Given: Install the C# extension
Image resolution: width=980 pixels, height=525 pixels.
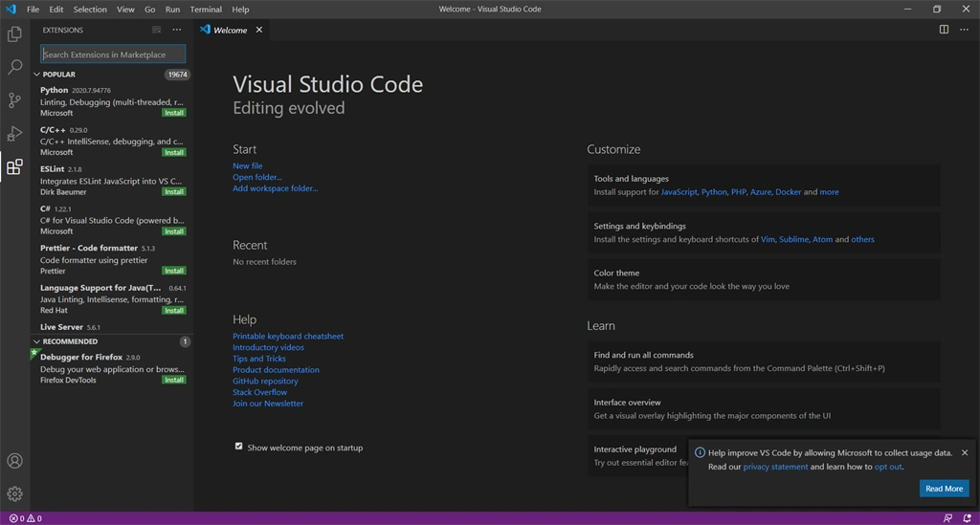Looking at the screenshot, I should (x=174, y=231).
